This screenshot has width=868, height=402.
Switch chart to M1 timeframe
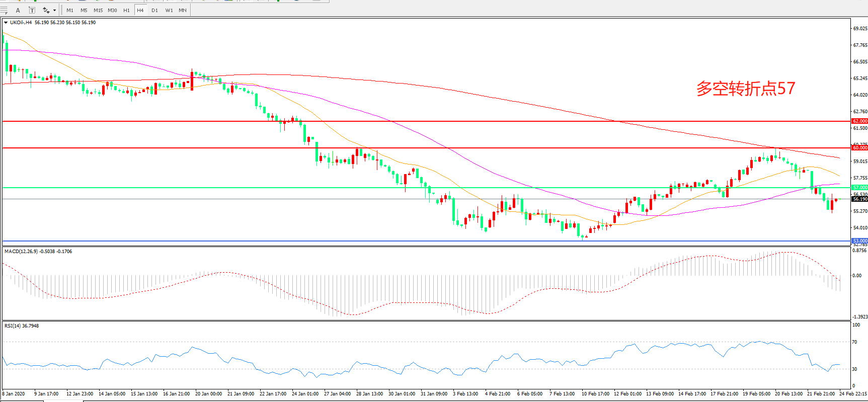pyautogui.click(x=70, y=10)
